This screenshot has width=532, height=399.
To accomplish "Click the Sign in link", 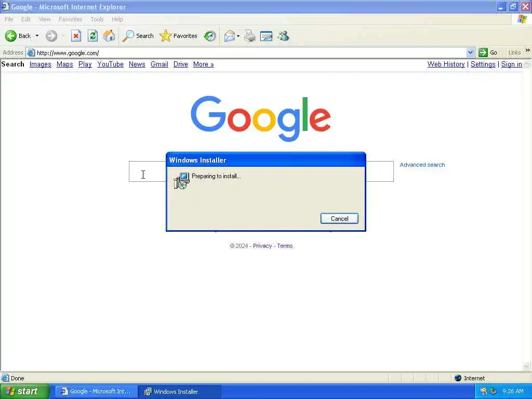I will click(x=512, y=64).
